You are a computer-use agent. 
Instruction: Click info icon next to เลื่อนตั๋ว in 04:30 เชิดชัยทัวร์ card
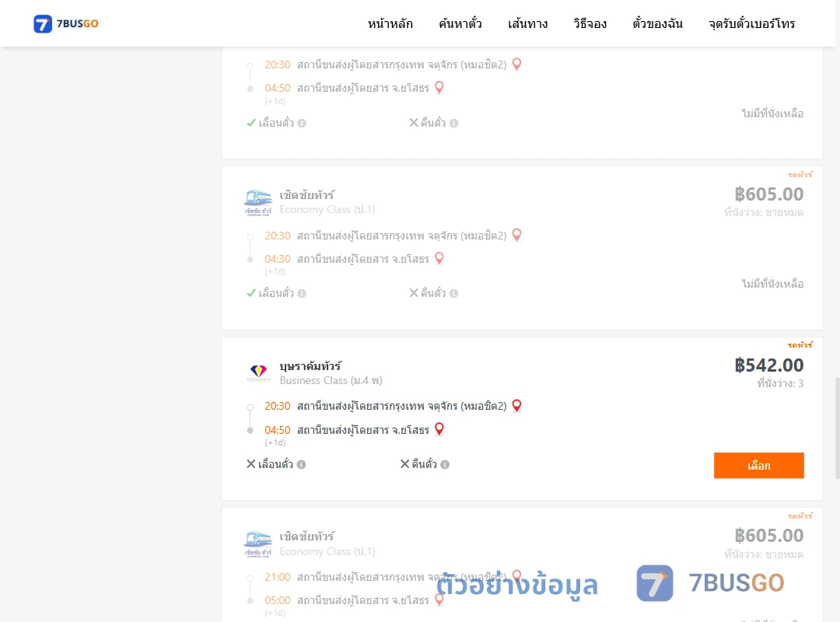click(x=302, y=294)
